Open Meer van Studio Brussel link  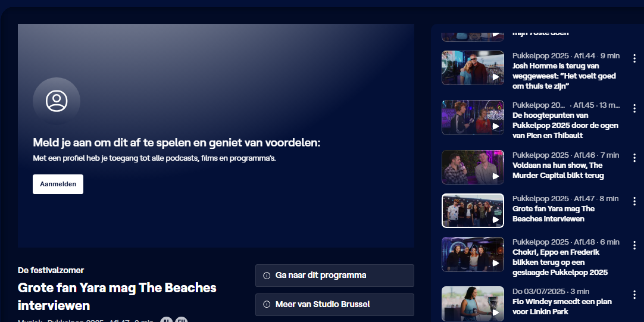click(x=334, y=304)
